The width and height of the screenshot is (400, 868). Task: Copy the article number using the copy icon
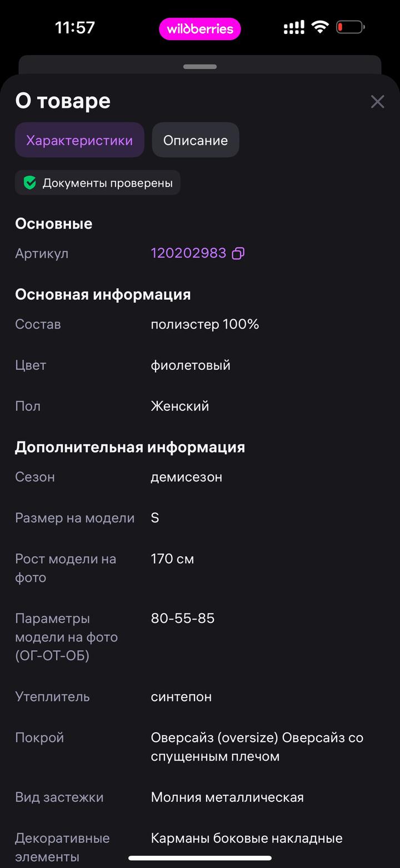point(238,254)
